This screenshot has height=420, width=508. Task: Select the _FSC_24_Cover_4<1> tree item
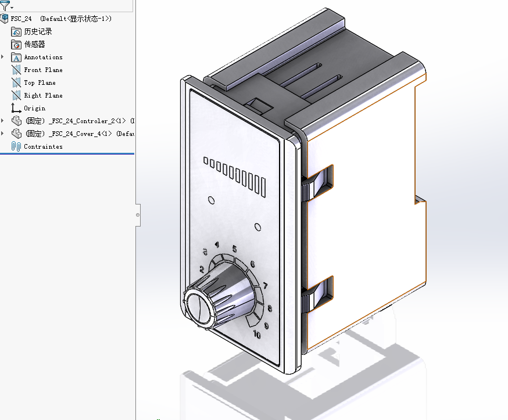pyautogui.click(x=80, y=134)
